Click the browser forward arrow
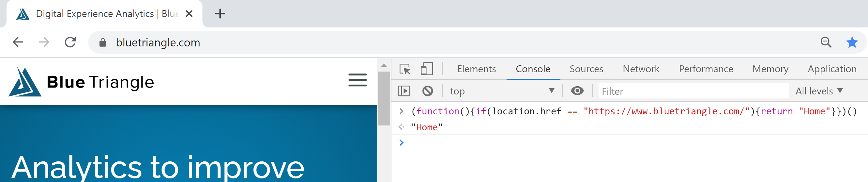Viewport: 868px width, 182px height. click(x=44, y=42)
